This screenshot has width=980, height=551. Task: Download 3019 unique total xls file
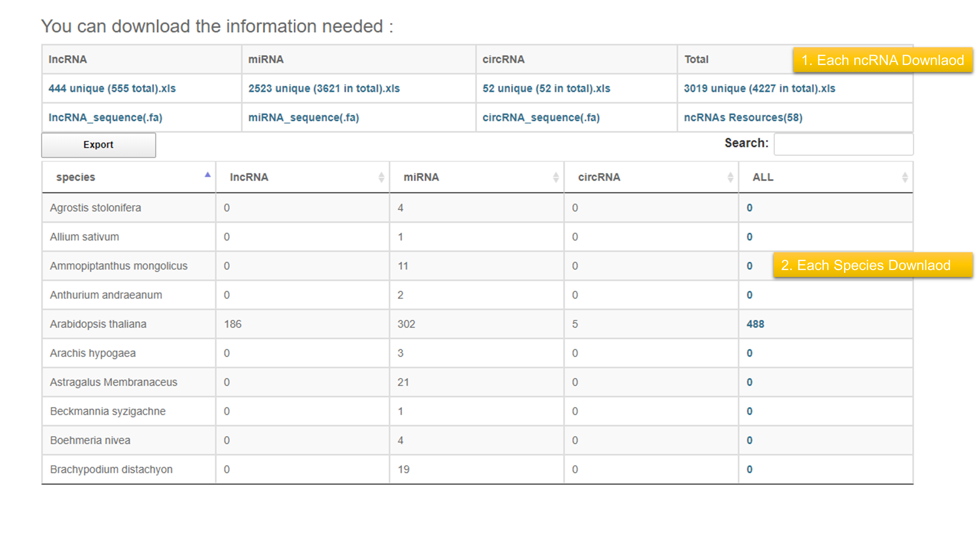759,89
